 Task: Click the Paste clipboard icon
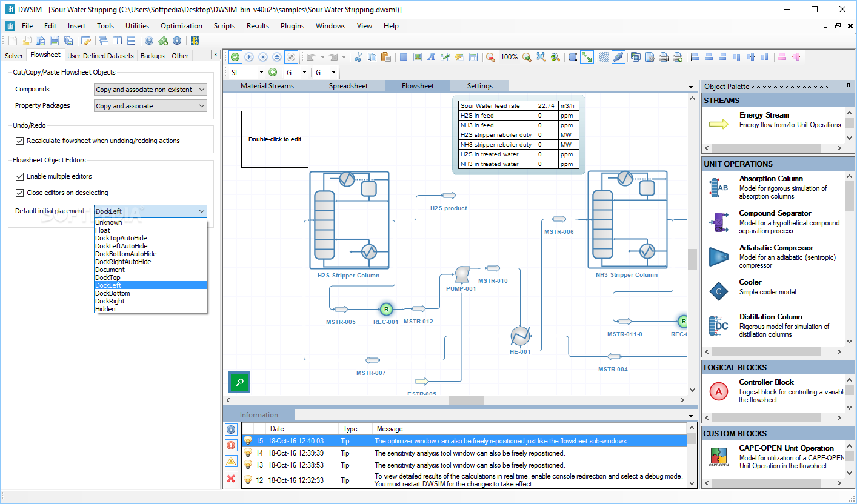[x=385, y=57]
